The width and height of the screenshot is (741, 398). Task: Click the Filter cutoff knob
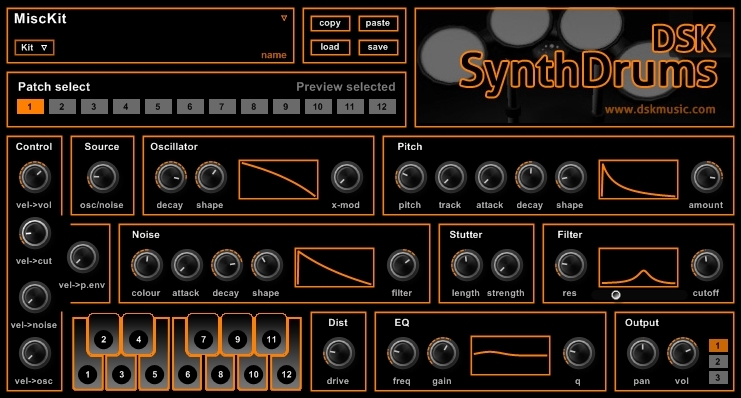click(x=707, y=265)
